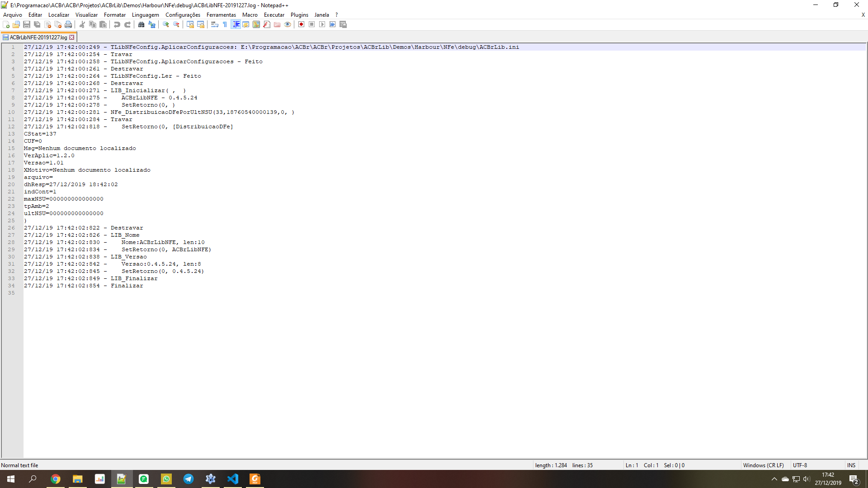Click the Save All toolbar icon
Screen dimensions: 868x488
[37, 24]
